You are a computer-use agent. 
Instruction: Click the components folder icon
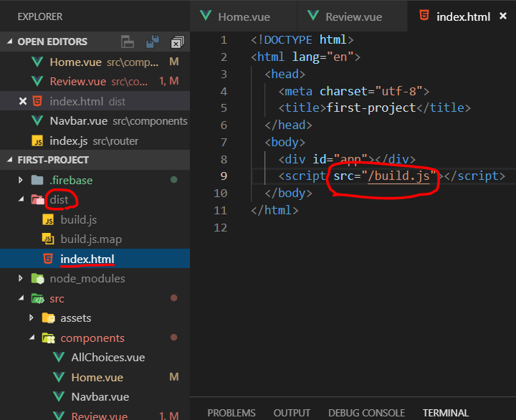[x=49, y=338]
